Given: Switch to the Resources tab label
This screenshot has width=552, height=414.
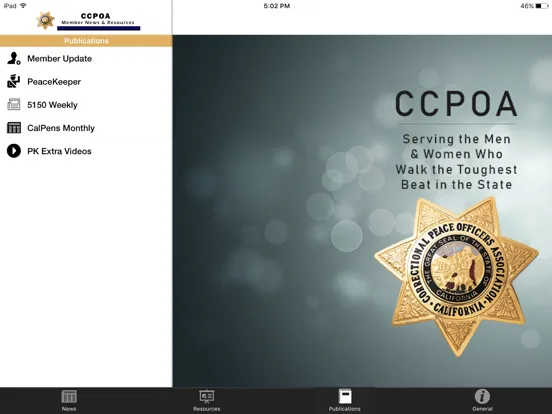Looking at the screenshot, I should coord(207,409).
